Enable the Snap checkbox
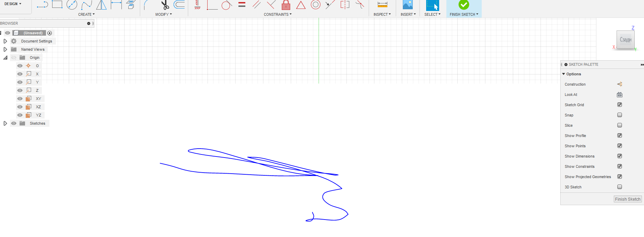 tap(620, 115)
